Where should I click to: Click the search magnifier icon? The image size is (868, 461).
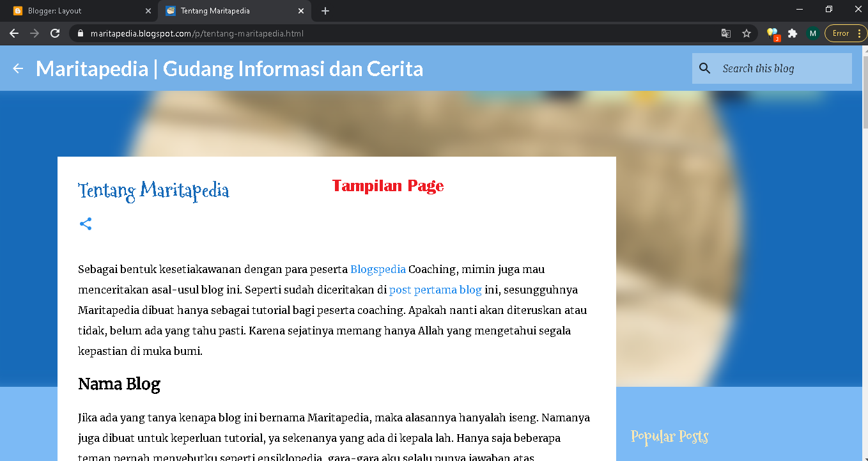[705, 68]
